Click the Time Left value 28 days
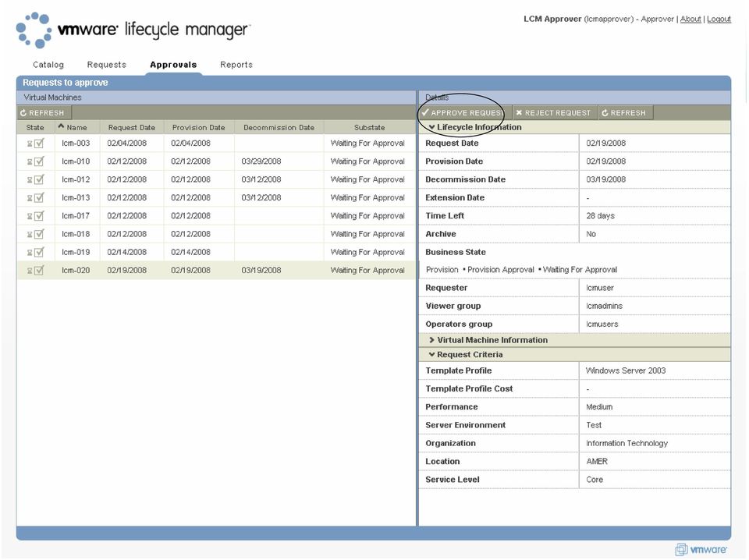Image resolution: width=749 pixels, height=560 pixels. (x=601, y=216)
